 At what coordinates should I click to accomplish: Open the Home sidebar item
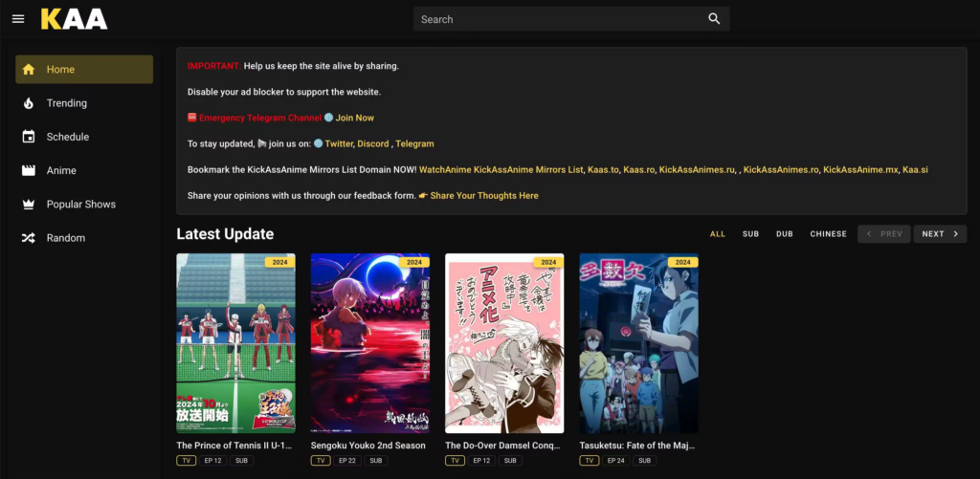tap(84, 70)
